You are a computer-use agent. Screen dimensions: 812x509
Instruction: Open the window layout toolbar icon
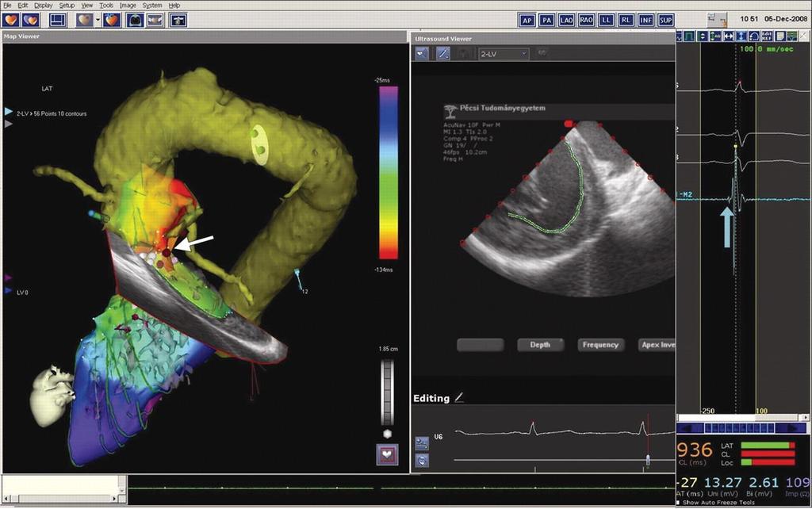tap(57, 20)
